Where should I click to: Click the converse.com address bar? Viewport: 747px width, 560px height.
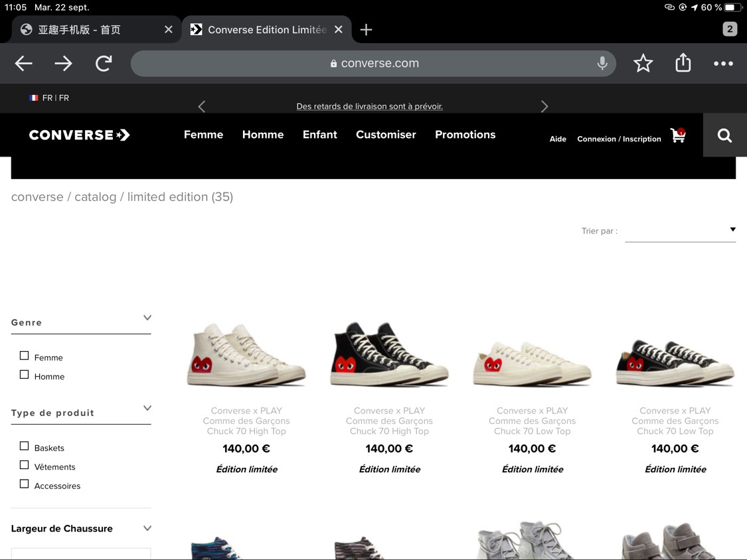(x=373, y=63)
